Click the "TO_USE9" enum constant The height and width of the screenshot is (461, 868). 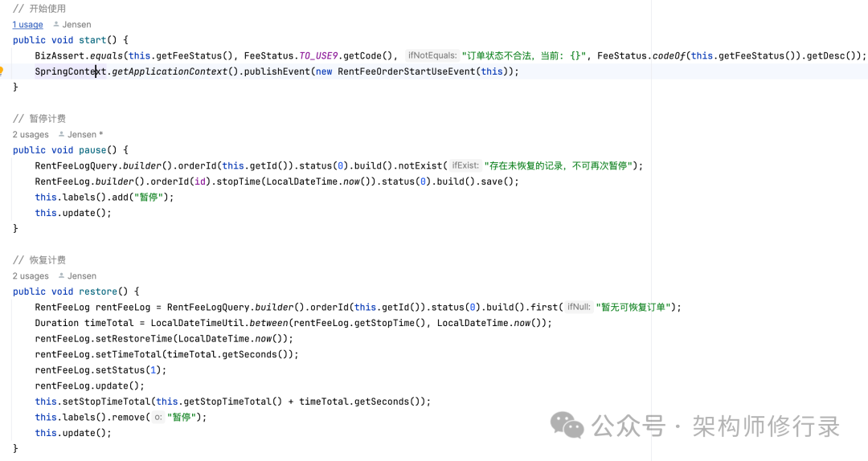318,55
